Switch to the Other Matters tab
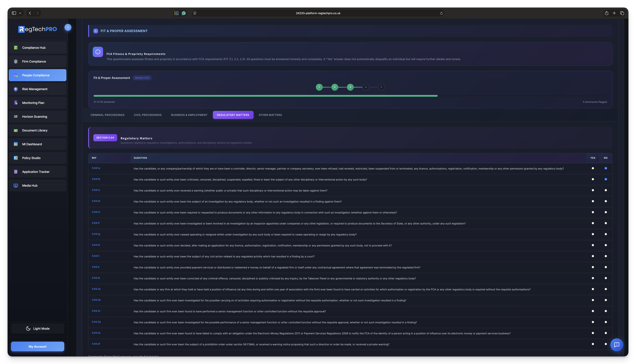 tap(270, 115)
